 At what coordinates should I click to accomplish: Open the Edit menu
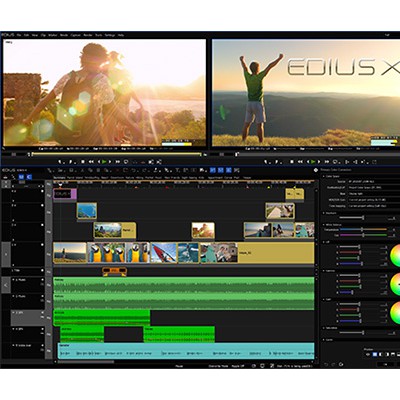click(x=27, y=35)
